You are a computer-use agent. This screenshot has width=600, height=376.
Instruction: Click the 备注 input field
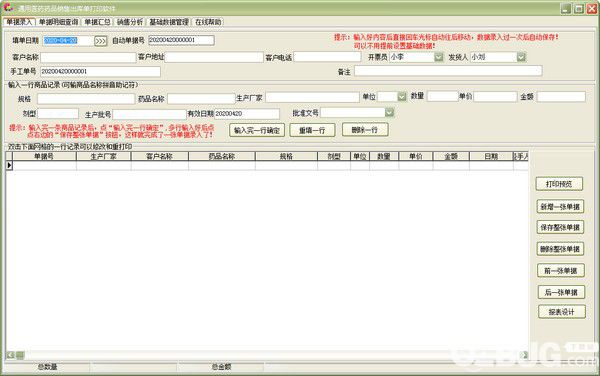(x=448, y=71)
